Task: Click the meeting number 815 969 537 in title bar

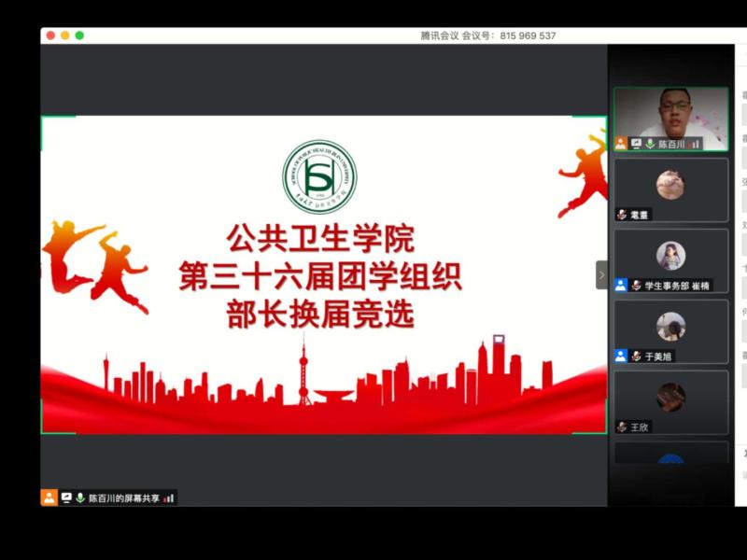Action: pos(528,35)
